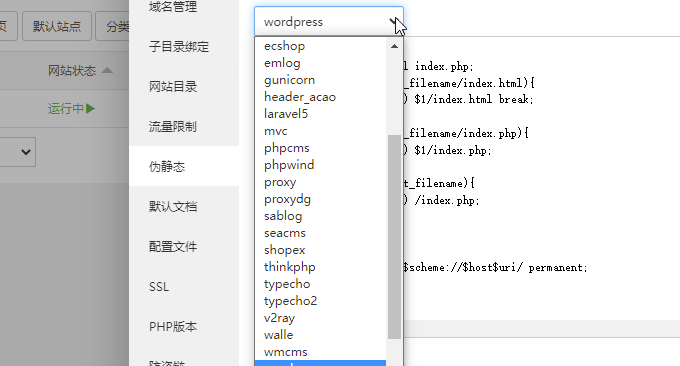Select phpwind option
The image size is (680, 366).
[x=320, y=165]
